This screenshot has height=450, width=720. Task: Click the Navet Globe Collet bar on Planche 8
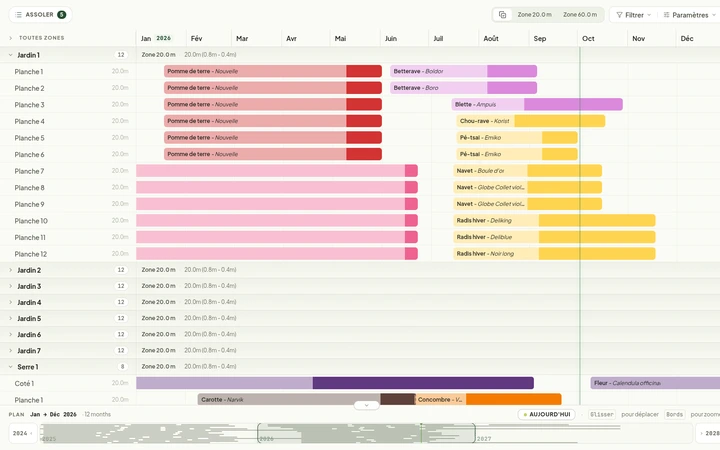tap(527, 187)
